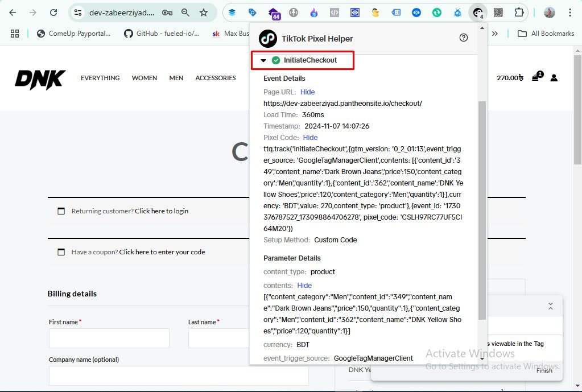
Task: Click the Setup Method value Custom Code
Action: tap(336, 240)
